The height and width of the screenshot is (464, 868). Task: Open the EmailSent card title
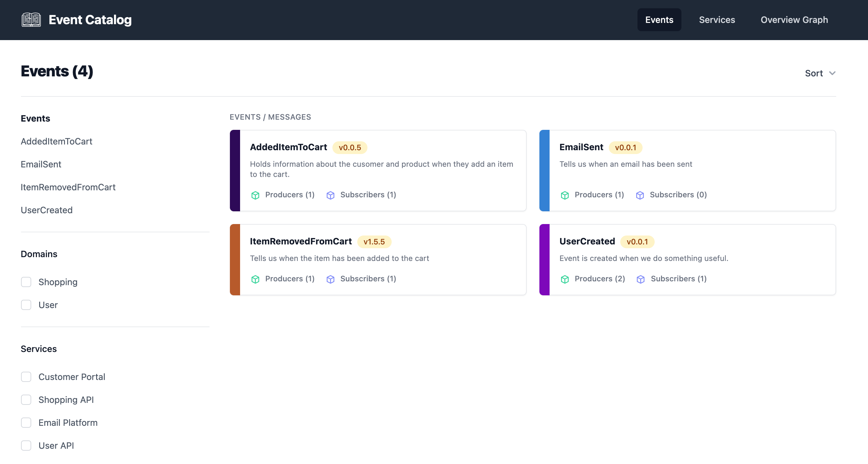tap(581, 147)
